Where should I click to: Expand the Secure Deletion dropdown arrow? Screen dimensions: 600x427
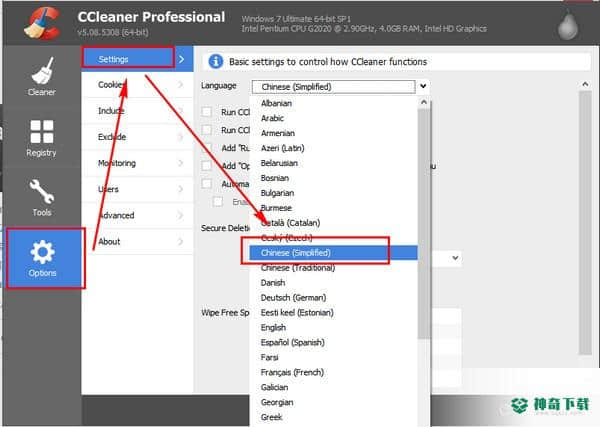coord(455,258)
